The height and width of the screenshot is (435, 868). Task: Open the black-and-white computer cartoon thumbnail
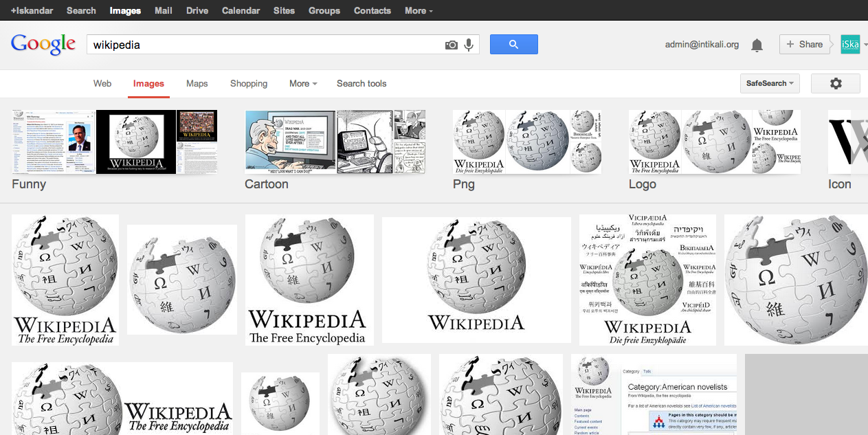click(364, 142)
